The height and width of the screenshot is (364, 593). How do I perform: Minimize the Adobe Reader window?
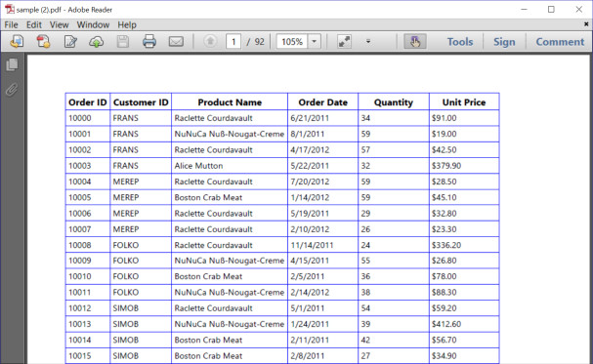point(524,10)
